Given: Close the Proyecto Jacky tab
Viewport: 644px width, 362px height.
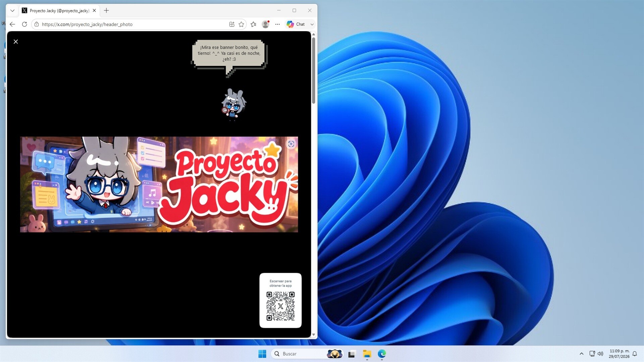Looking at the screenshot, I should point(94,10).
